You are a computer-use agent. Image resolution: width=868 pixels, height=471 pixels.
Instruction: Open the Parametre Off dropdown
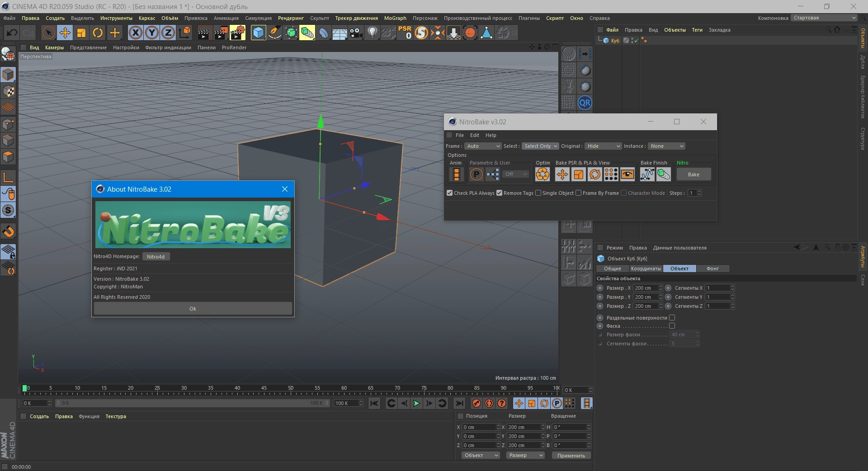click(x=515, y=174)
